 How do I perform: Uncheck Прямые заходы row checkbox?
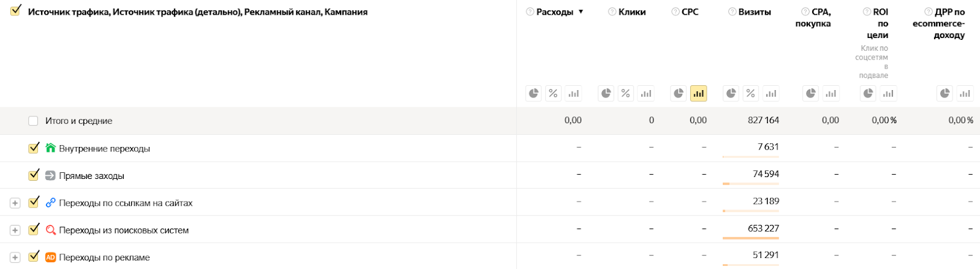point(34,175)
